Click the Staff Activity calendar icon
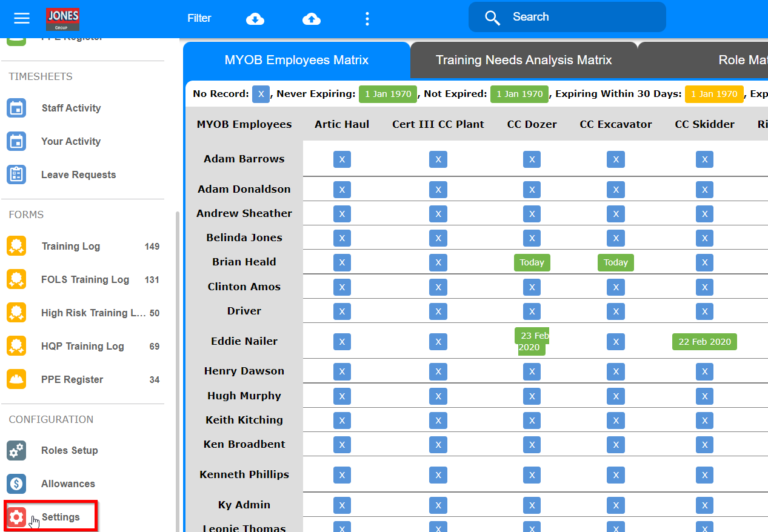Image resolution: width=768 pixels, height=532 pixels. [x=16, y=108]
